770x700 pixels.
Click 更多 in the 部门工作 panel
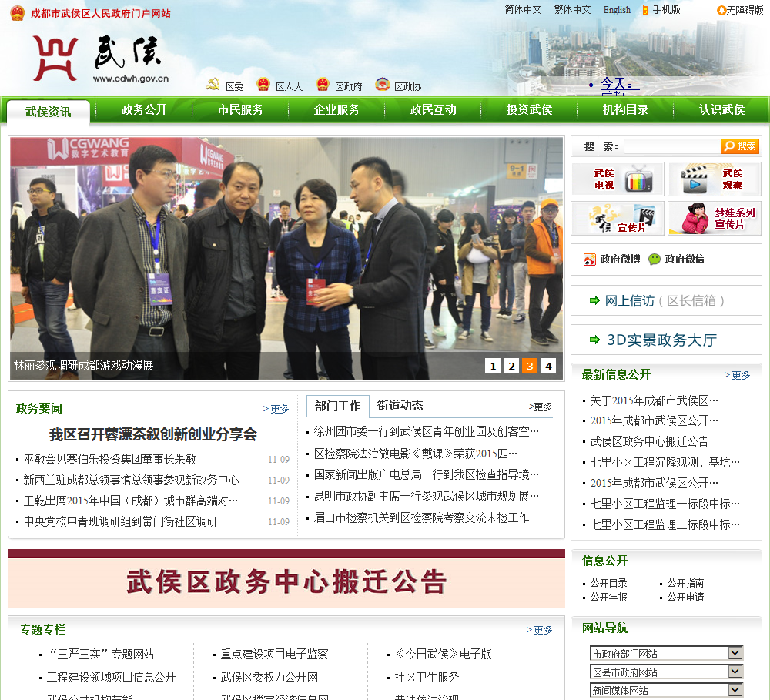(541, 407)
